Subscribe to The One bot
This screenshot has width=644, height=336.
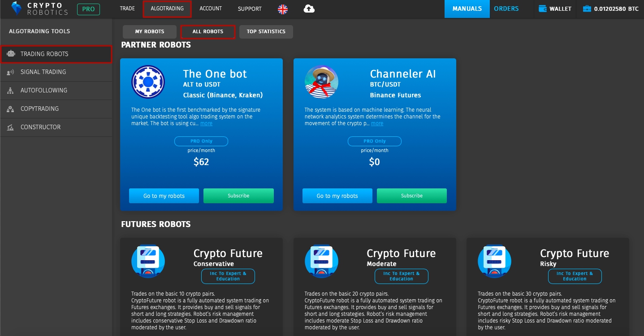coord(238,196)
